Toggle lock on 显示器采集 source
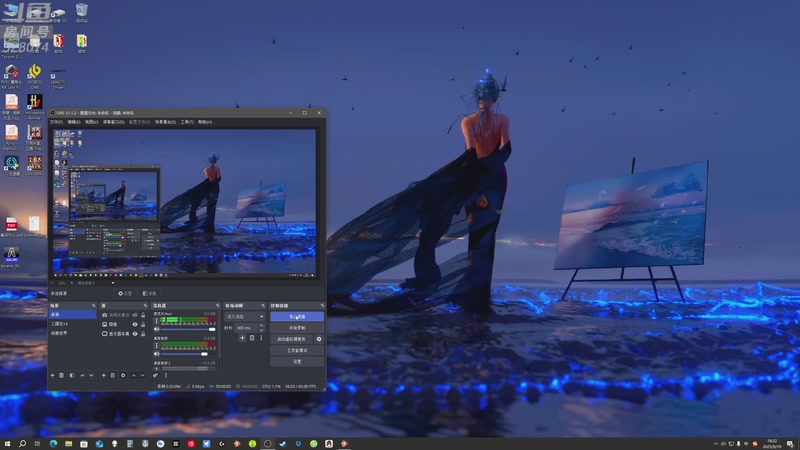 (143, 334)
